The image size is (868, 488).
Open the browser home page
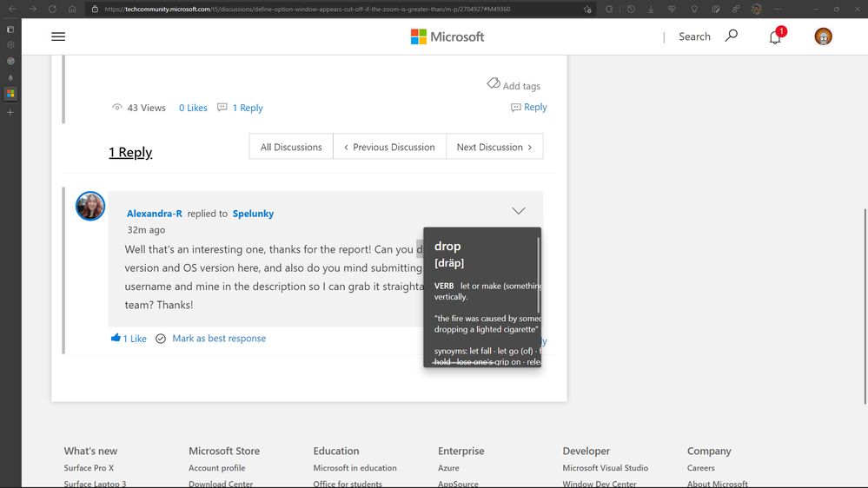(72, 9)
